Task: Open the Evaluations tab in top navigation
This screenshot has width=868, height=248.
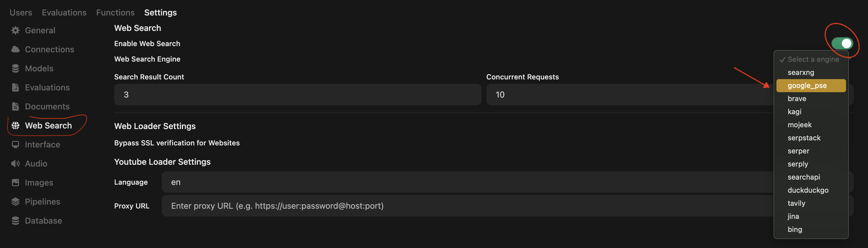Action: [x=64, y=12]
